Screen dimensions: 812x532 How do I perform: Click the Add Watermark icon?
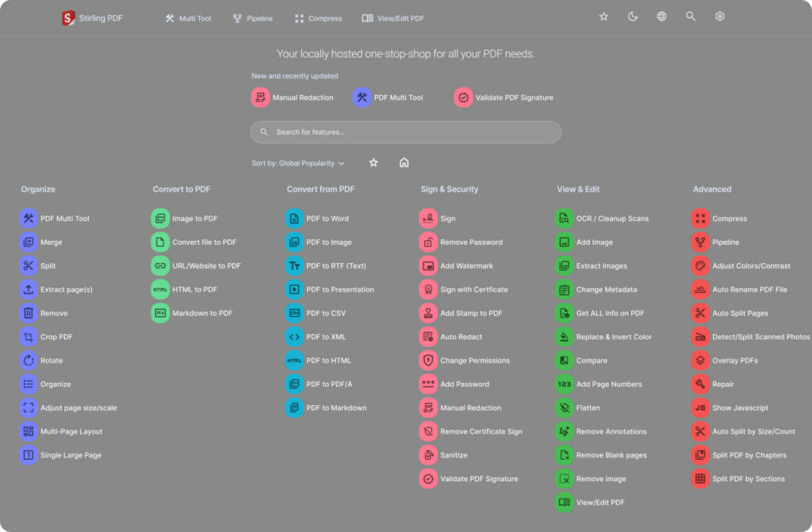[428, 266]
